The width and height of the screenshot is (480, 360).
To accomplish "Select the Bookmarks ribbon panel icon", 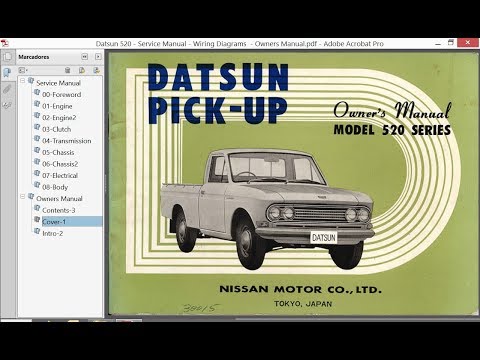I will coord(7,73).
